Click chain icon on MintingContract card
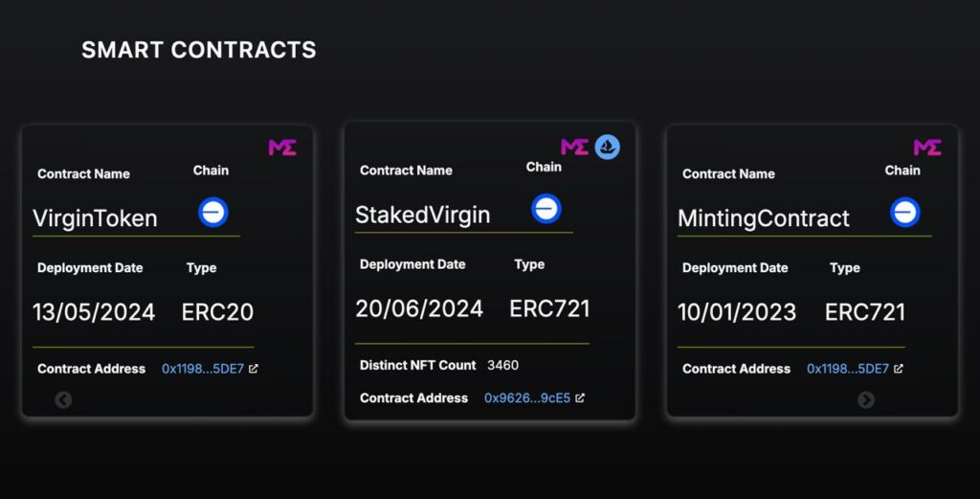The height and width of the screenshot is (499, 980). click(x=905, y=213)
